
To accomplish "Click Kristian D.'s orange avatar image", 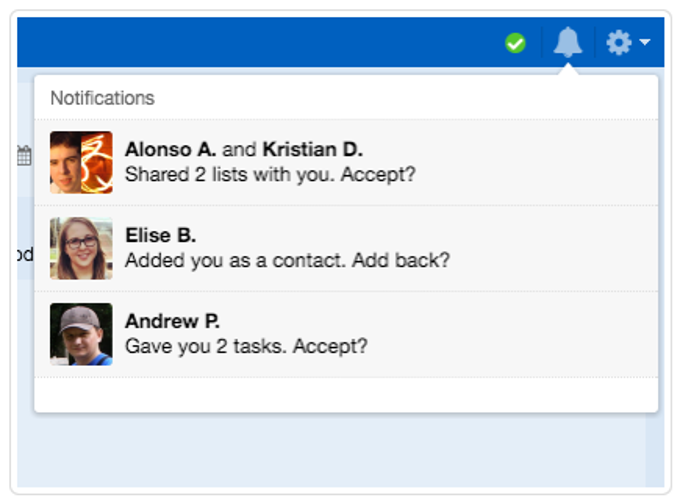I will coord(97,162).
